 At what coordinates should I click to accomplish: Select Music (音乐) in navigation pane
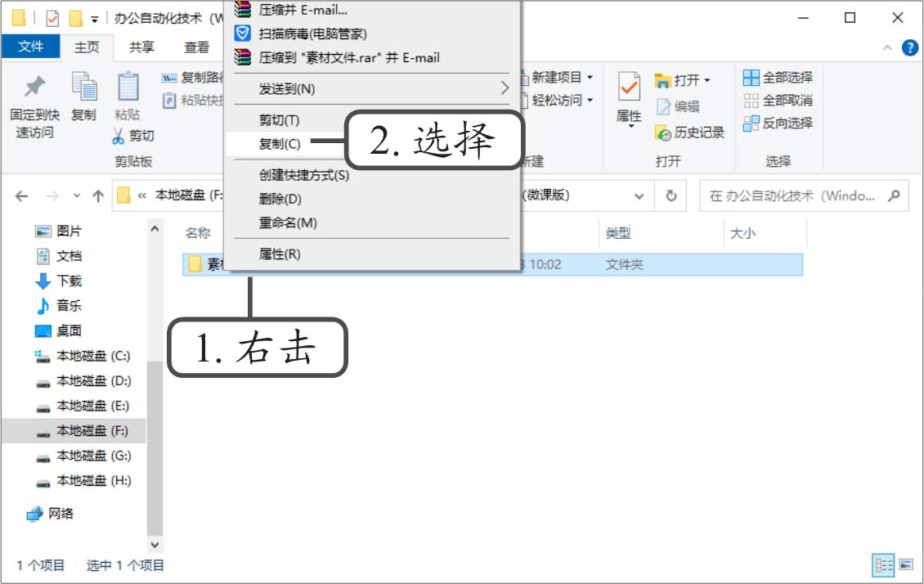point(59,306)
